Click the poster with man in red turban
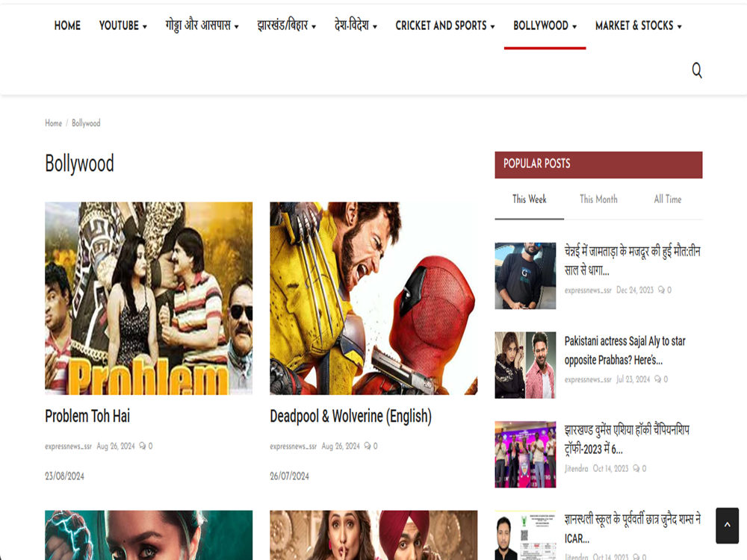The width and height of the screenshot is (747, 560). pos(373,535)
